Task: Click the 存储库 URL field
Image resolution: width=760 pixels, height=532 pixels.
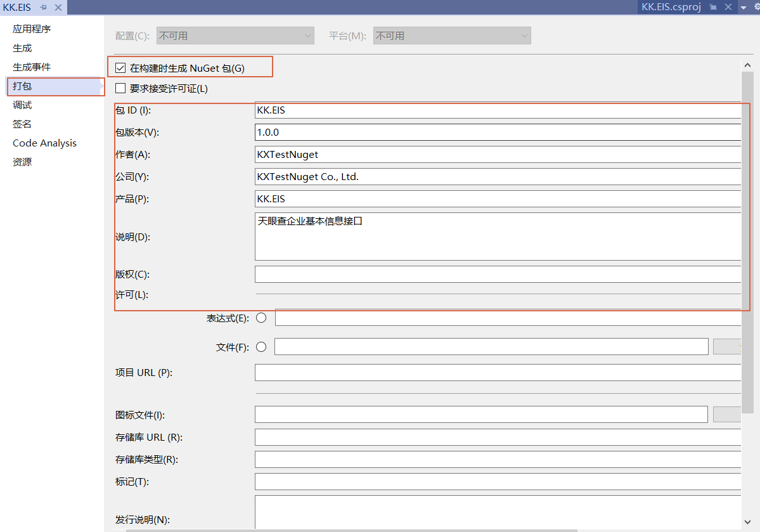Action: click(x=498, y=437)
